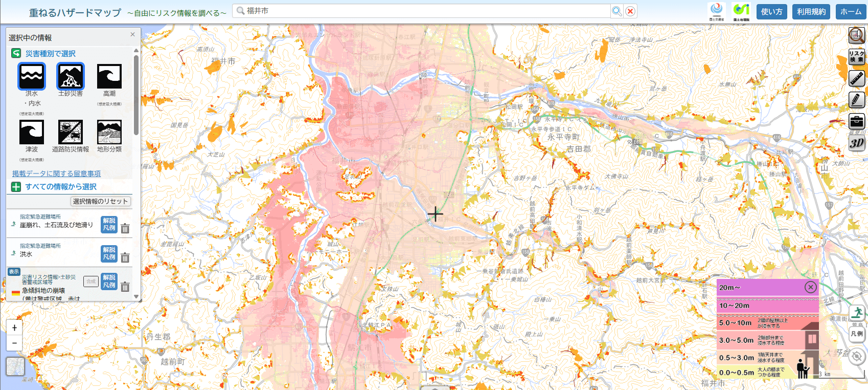This screenshot has width=868, height=390.
Task: Go to ホーム home page
Action: click(851, 12)
